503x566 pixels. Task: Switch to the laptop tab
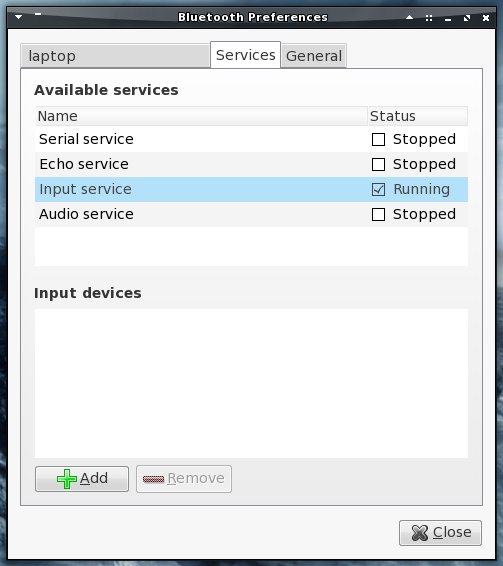coord(115,56)
